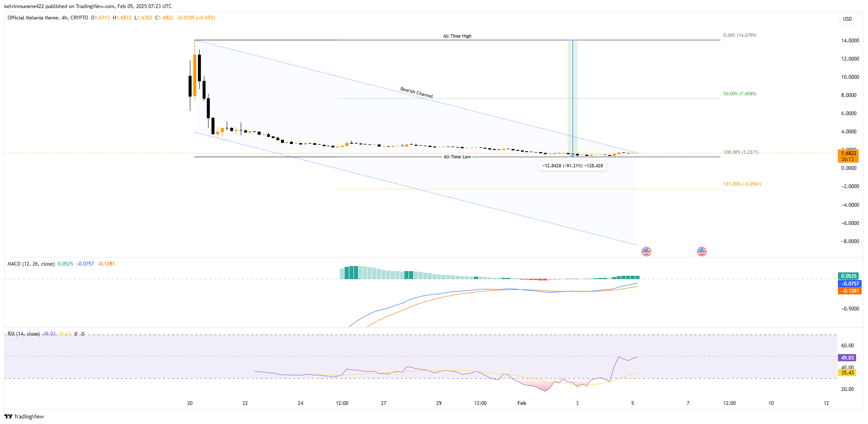Click the blue -0.0757 MACD axis tag

click(850, 283)
